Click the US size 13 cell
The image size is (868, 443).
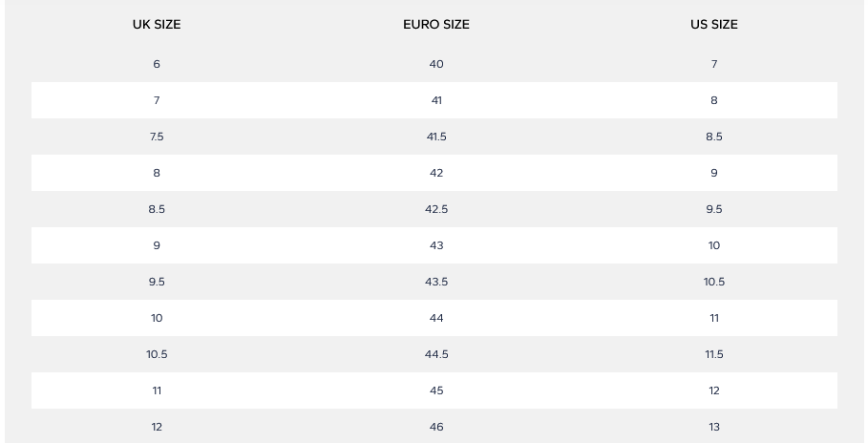(714, 427)
